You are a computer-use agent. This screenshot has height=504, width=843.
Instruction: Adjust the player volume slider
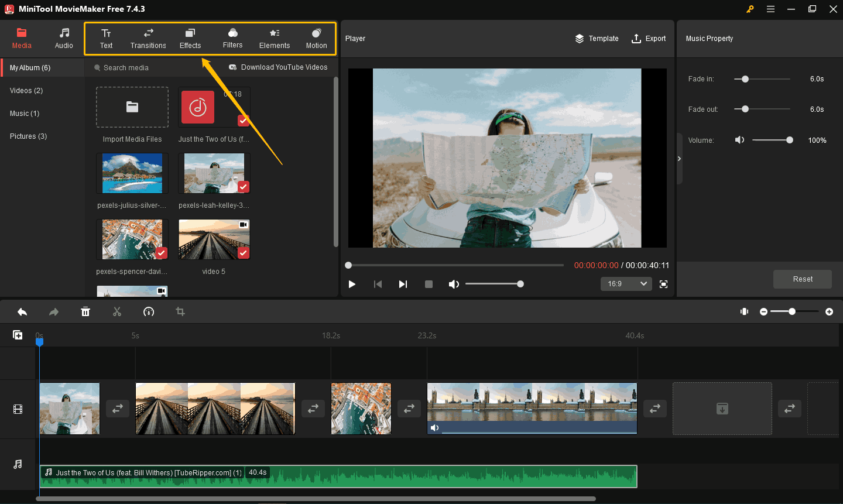click(x=494, y=284)
